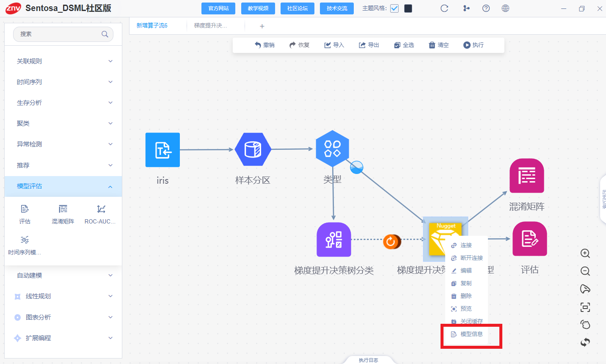
Task: Activate the hand pan tool
Action: (x=585, y=325)
